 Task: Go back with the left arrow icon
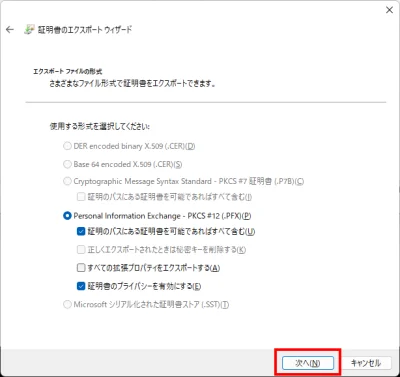(x=10, y=30)
